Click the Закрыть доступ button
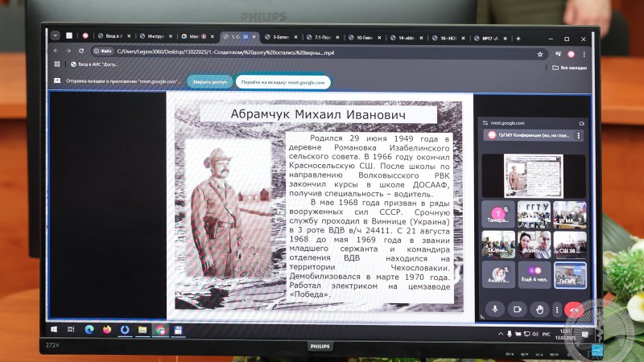This screenshot has height=362, width=644. (x=209, y=82)
